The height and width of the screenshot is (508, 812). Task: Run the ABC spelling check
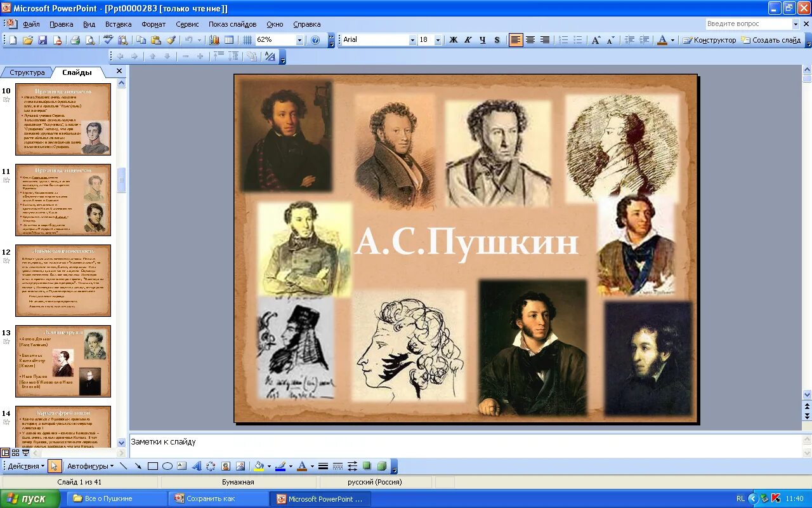click(108, 40)
